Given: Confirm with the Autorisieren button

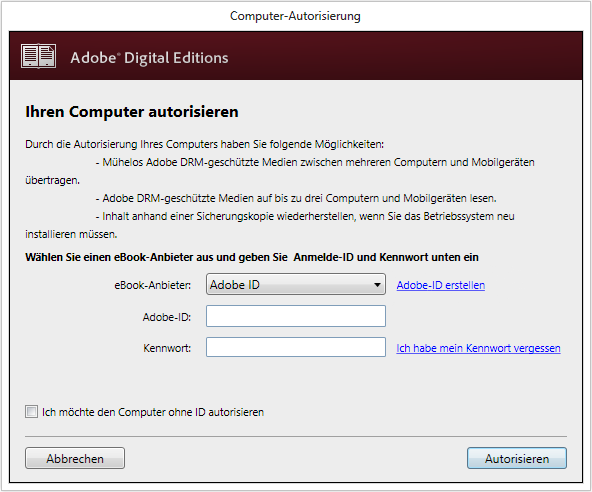Looking at the screenshot, I should point(517,458).
